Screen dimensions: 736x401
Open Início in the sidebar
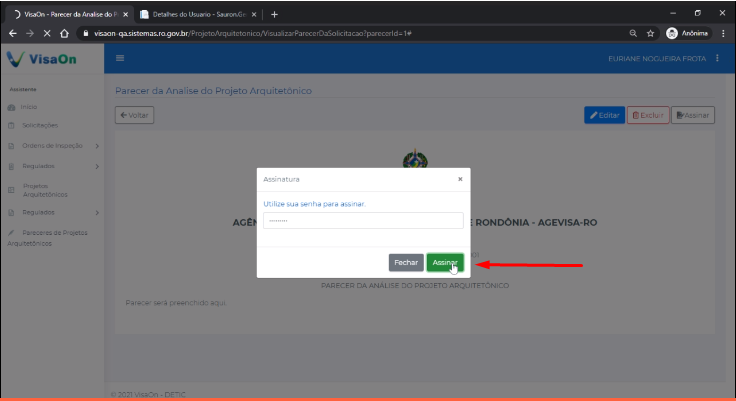point(29,107)
